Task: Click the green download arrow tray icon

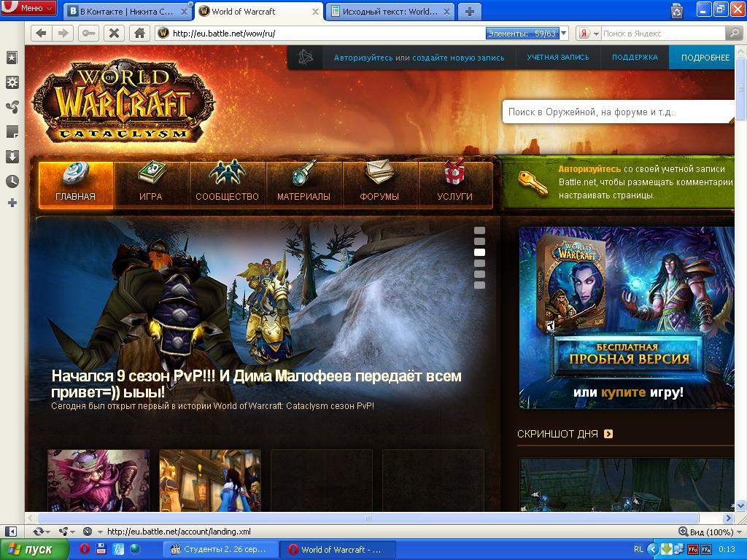Action: click(x=667, y=549)
